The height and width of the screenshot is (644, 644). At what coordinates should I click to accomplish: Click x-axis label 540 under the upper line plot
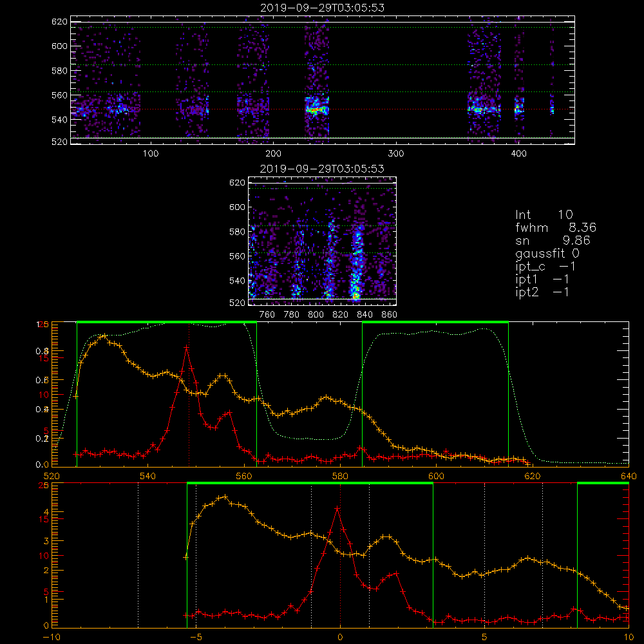click(x=148, y=477)
